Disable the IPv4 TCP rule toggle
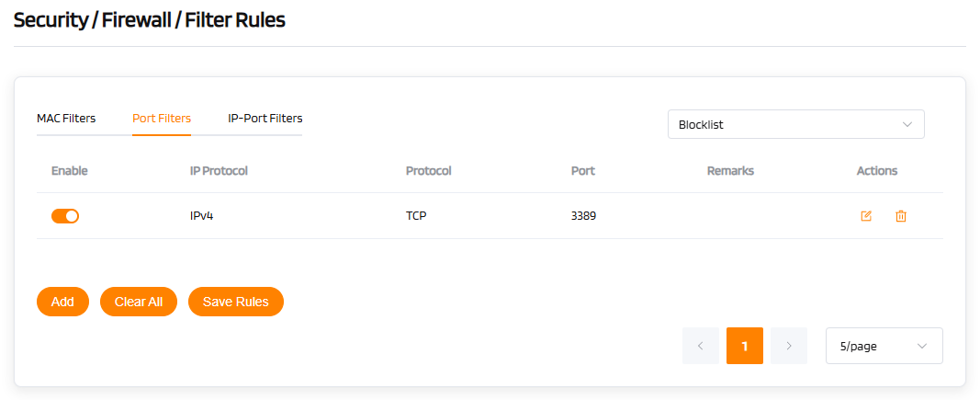The width and height of the screenshot is (980, 400). 65,216
